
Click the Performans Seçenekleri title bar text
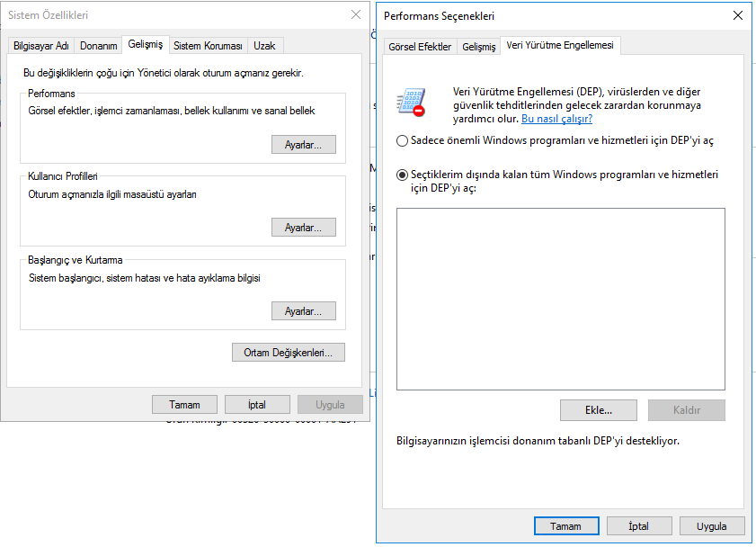coord(440,16)
